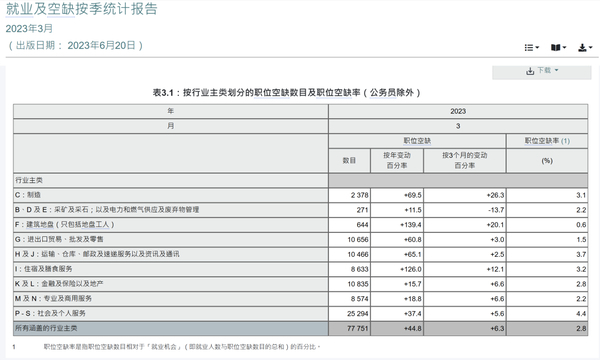Select the month header cell 3

458,126
